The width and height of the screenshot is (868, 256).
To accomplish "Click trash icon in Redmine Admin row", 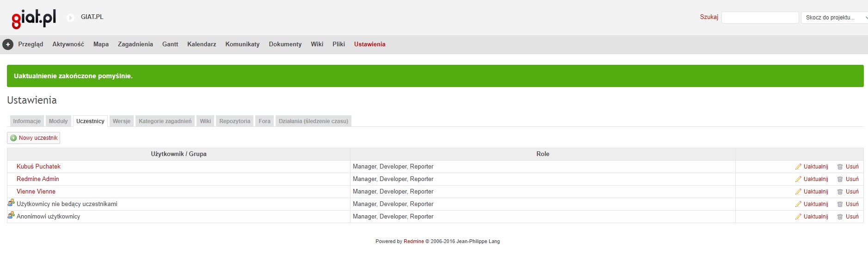I will 840,179.
